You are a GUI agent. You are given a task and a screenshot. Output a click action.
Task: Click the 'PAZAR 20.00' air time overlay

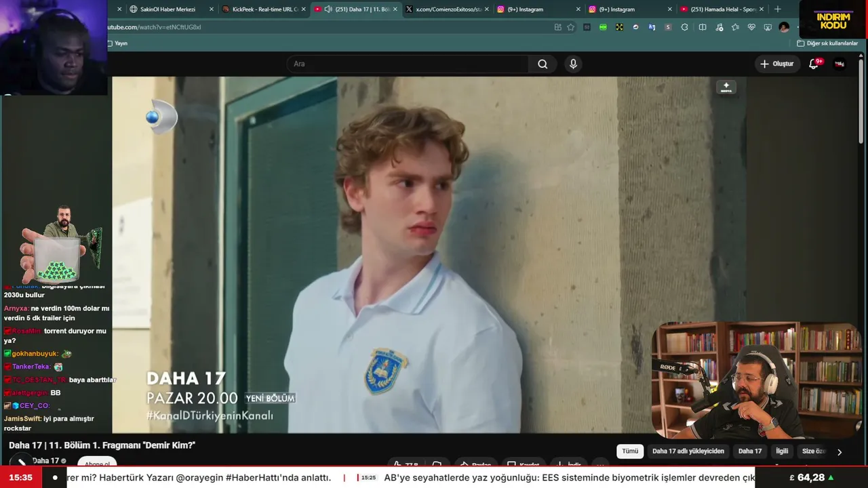pyautogui.click(x=192, y=399)
